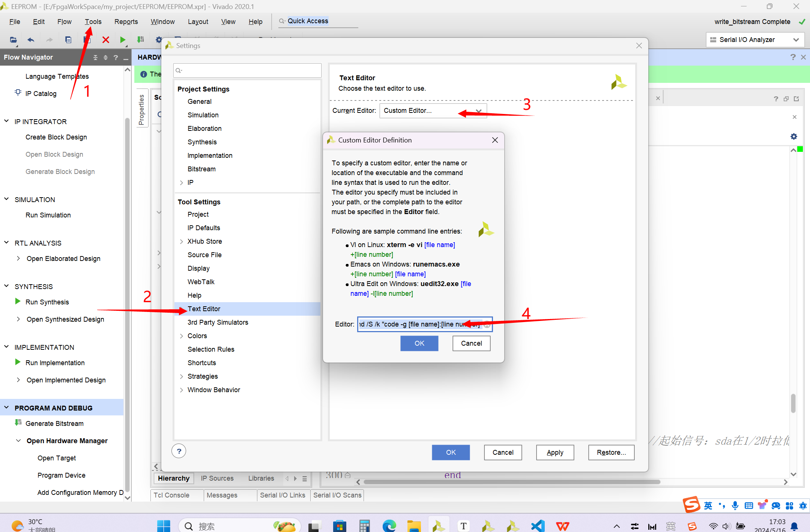Click the gear icon in the right panel

click(x=794, y=136)
